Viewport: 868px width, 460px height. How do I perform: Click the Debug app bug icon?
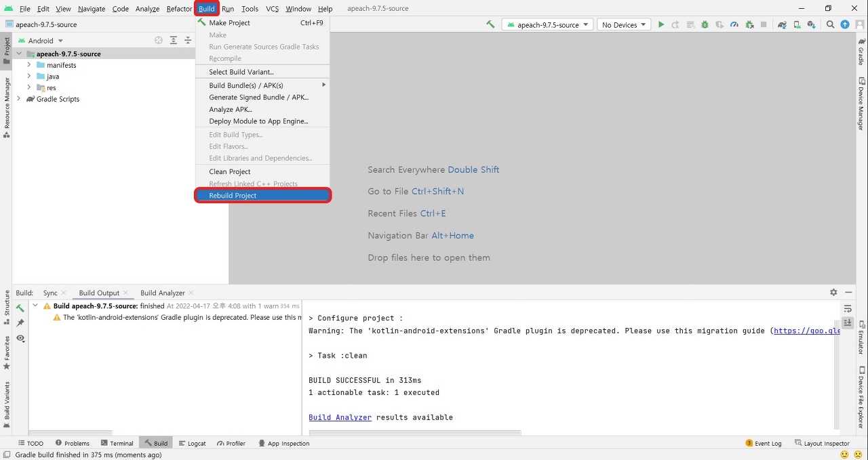[705, 24]
